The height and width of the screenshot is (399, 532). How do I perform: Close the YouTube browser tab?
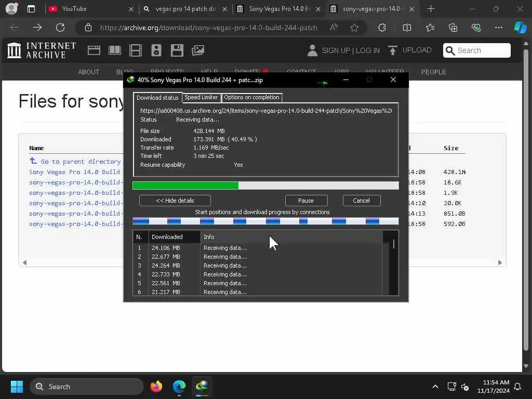(x=131, y=9)
